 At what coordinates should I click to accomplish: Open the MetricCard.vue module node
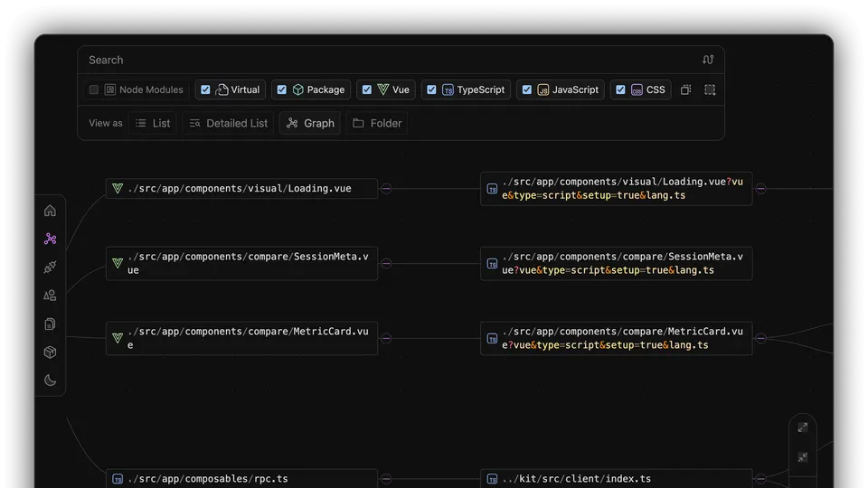pyautogui.click(x=242, y=338)
